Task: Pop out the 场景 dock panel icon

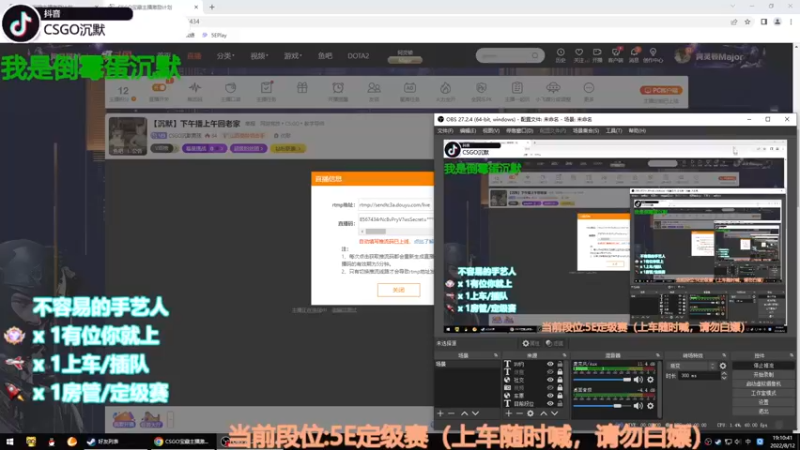Action: click(495, 355)
